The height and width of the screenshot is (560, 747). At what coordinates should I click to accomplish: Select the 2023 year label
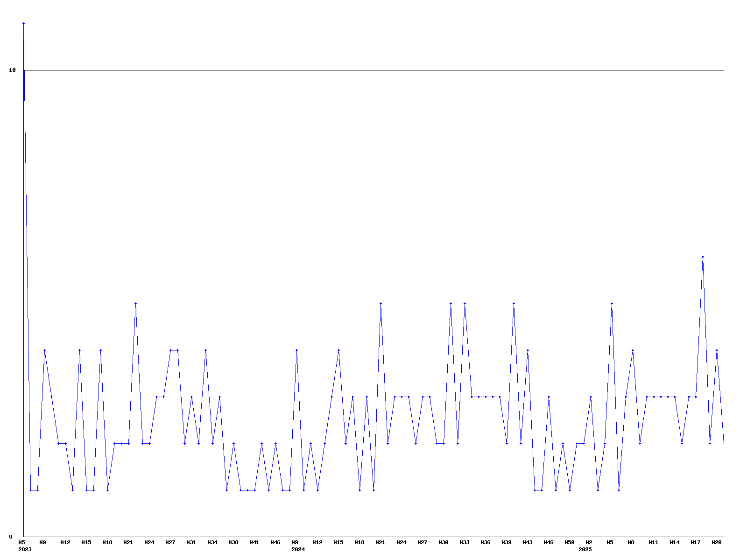click(x=25, y=549)
